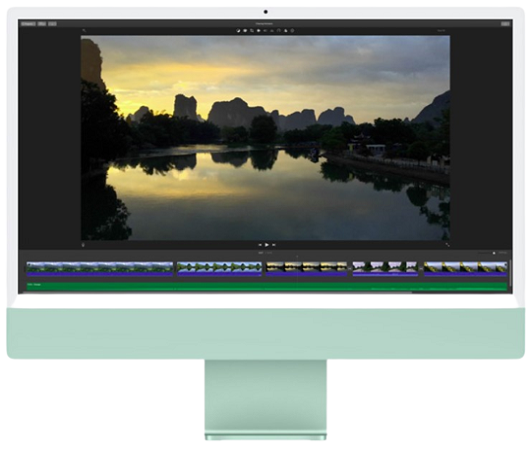Open the Color Correction tool
The height and width of the screenshot is (450, 530).
(245, 30)
